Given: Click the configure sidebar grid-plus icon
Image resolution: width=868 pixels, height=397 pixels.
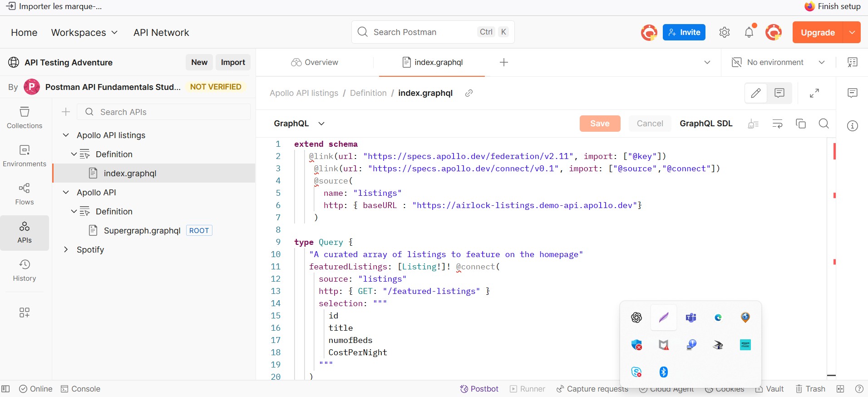Looking at the screenshot, I should tap(25, 312).
